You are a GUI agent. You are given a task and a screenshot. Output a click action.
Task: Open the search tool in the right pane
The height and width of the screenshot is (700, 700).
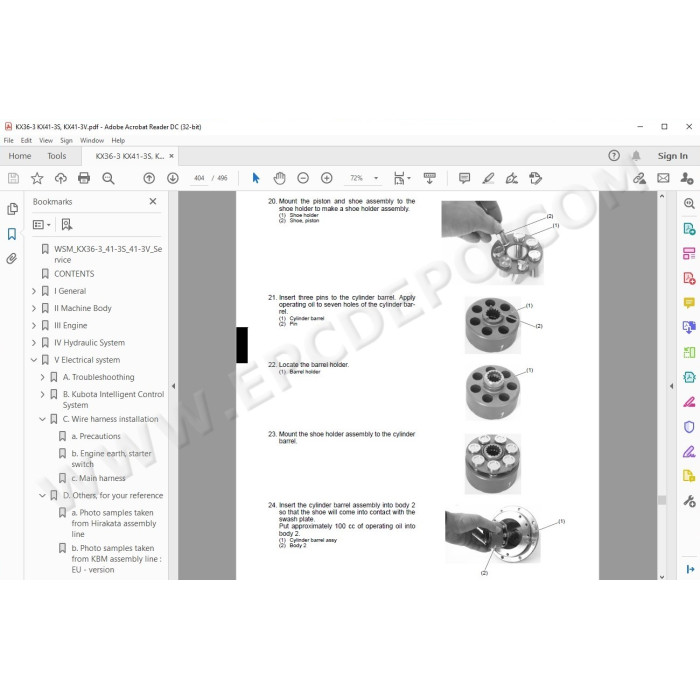[x=689, y=204]
